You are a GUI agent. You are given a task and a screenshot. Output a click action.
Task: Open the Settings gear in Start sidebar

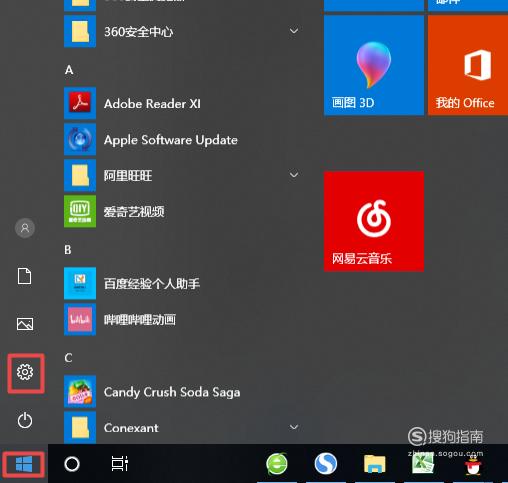tap(25, 372)
